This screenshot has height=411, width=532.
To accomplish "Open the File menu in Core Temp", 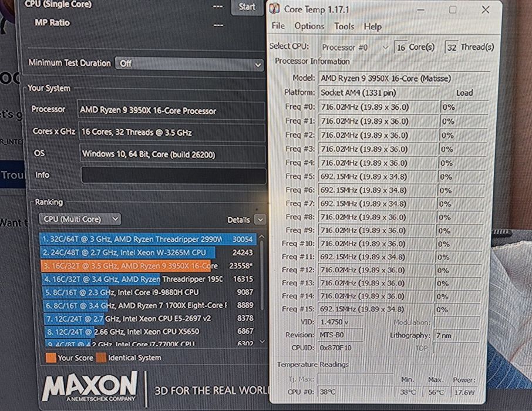I will point(278,26).
